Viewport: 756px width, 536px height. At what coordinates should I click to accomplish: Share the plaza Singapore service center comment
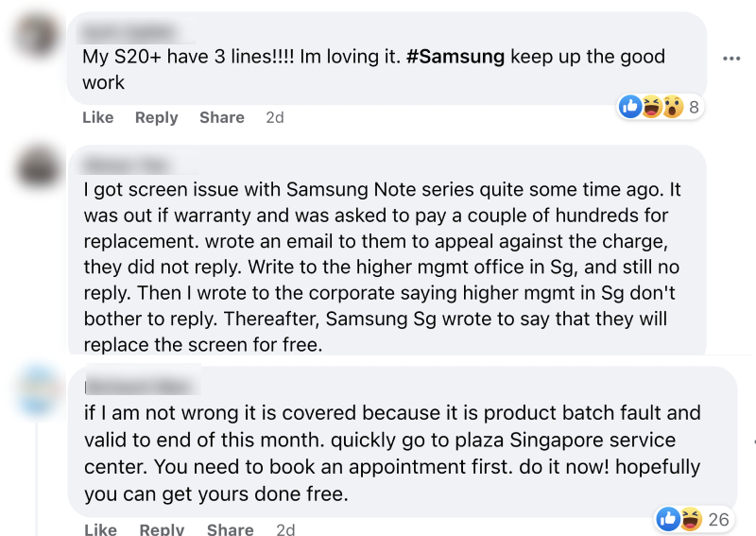click(231, 529)
